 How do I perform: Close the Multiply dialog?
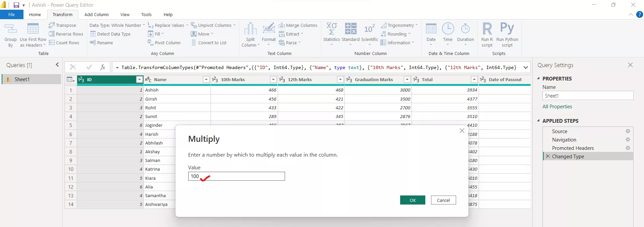click(462, 130)
